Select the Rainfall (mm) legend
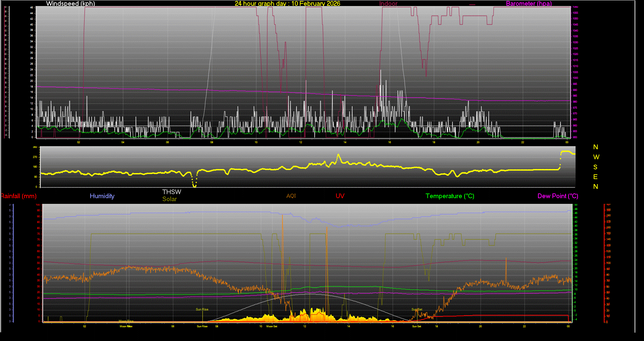644x341 pixels. coord(18,196)
